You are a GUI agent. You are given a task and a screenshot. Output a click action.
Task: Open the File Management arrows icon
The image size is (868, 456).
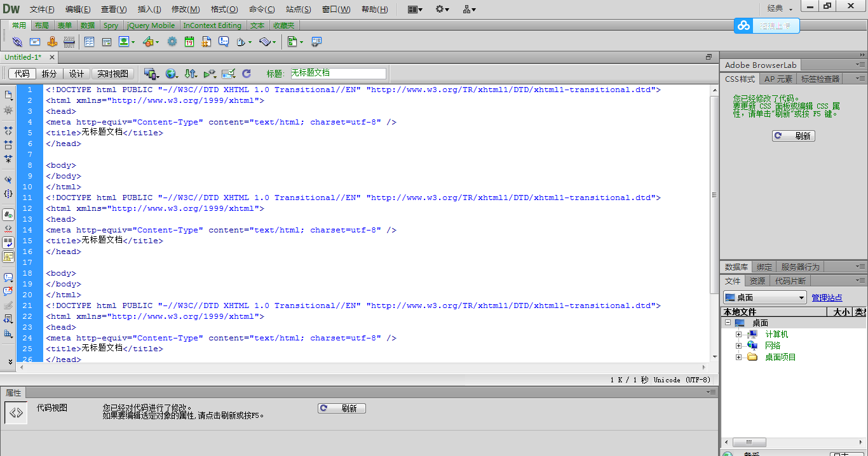(191, 74)
